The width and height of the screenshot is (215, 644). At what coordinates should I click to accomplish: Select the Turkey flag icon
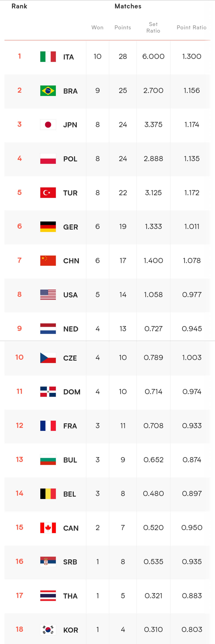pyautogui.click(x=48, y=193)
